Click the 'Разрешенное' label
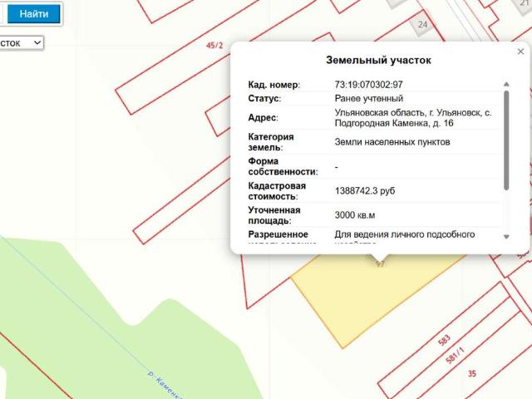532x399 pixels. pyautogui.click(x=278, y=234)
